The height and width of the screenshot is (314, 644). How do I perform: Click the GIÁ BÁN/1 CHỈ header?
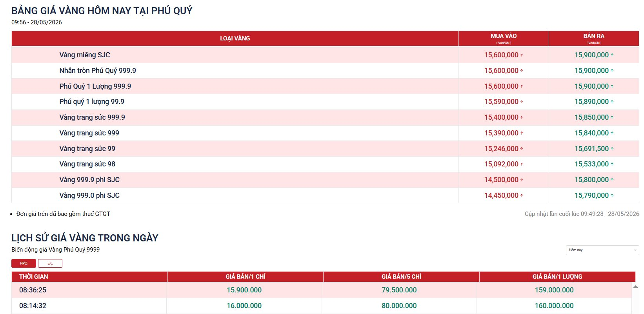click(x=246, y=277)
